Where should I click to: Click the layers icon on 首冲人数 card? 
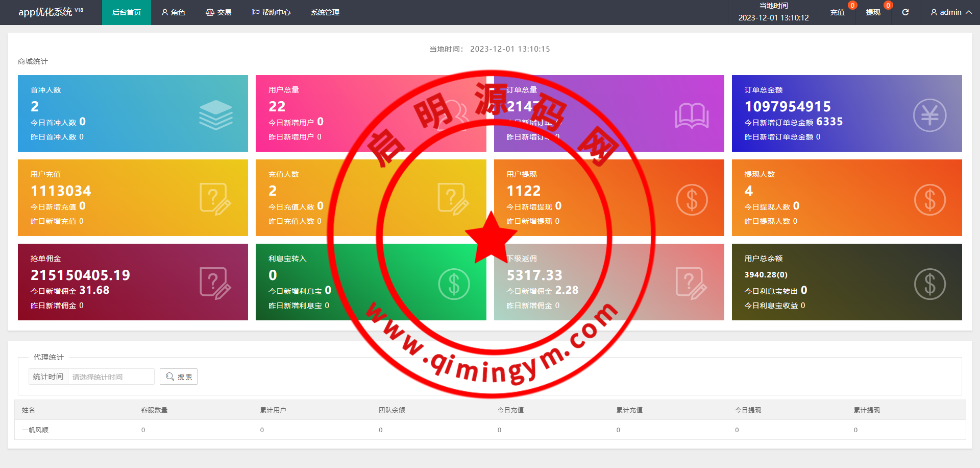point(215,114)
